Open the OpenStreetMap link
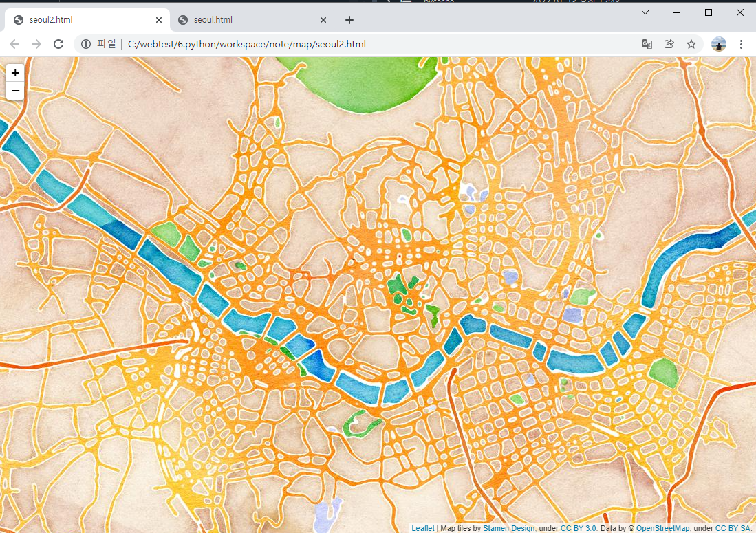This screenshot has height=533, width=756. pyautogui.click(x=662, y=528)
